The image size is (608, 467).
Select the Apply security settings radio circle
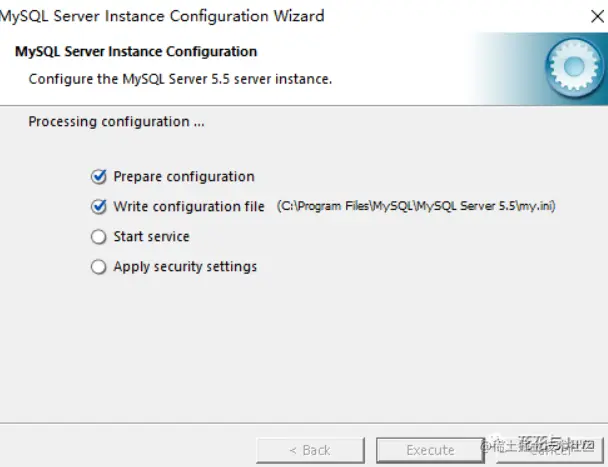[98, 267]
